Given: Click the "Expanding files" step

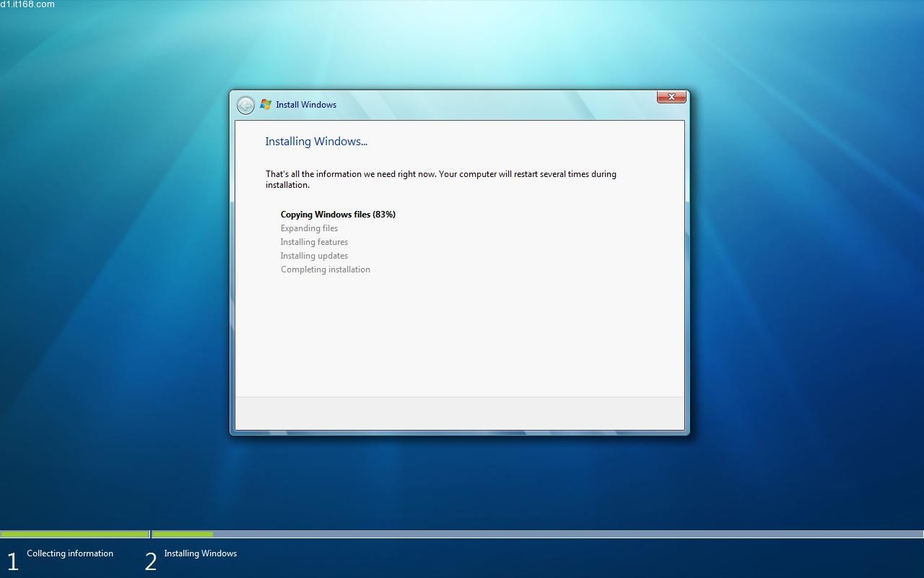Looking at the screenshot, I should point(309,228).
